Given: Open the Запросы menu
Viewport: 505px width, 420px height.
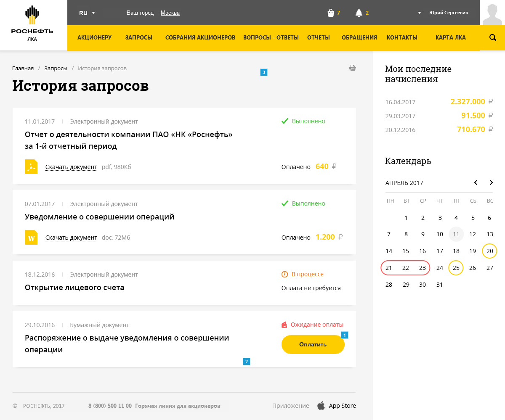Looking at the screenshot, I should [139, 37].
